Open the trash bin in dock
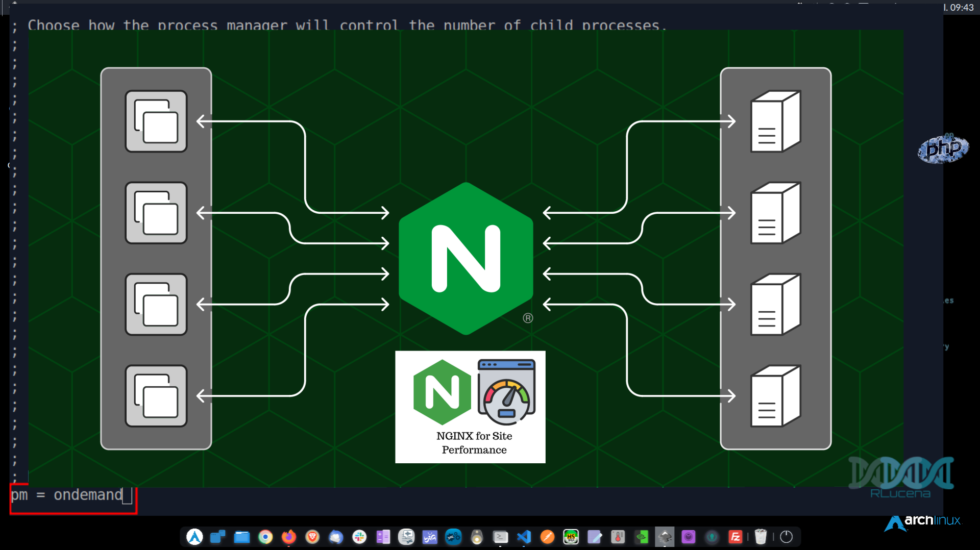980x550 pixels. pyautogui.click(x=761, y=537)
